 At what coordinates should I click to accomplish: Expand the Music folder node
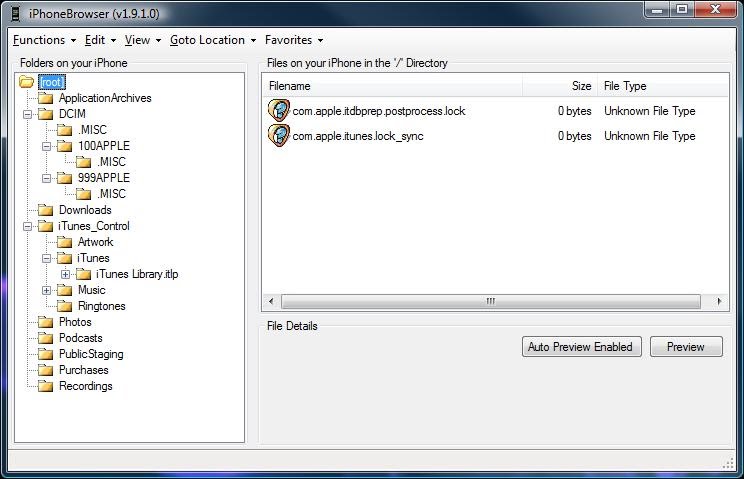click(46, 291)
